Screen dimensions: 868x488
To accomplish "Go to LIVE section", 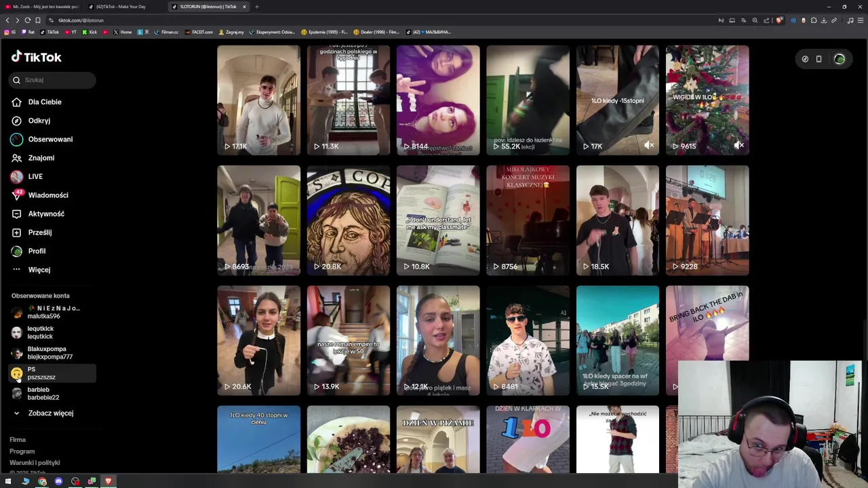I will pos(35,176).
